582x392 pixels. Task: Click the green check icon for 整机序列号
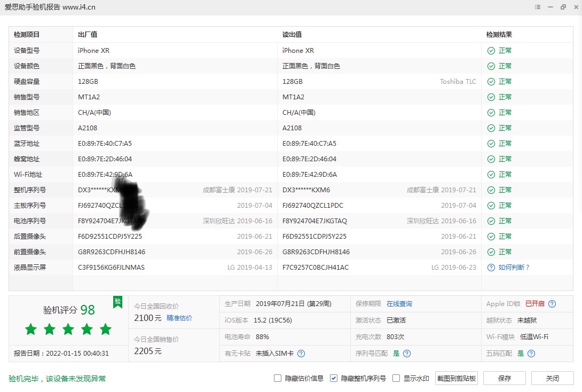pos(491,191)
